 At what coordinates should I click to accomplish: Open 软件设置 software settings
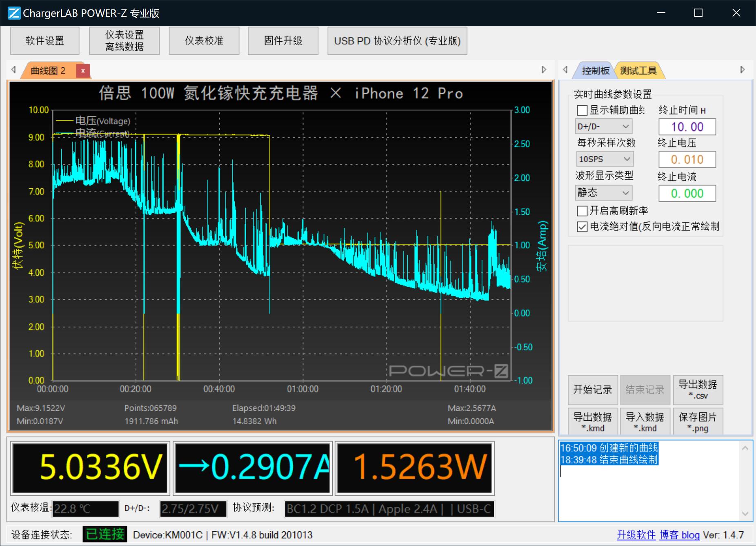[44, 40]
